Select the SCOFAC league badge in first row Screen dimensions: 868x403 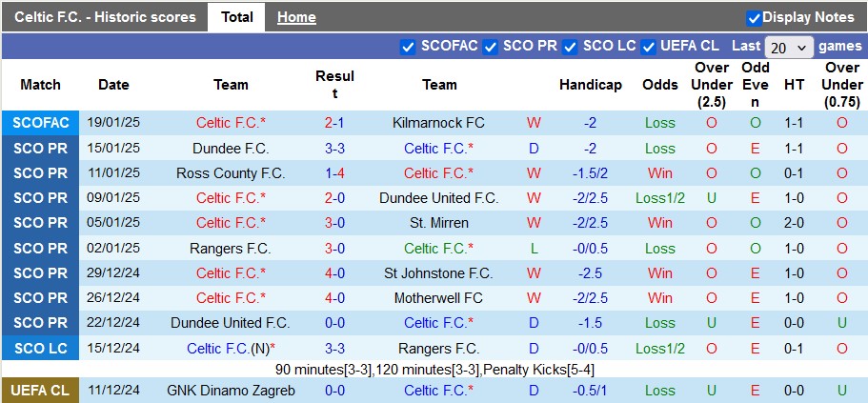(41, 123)
